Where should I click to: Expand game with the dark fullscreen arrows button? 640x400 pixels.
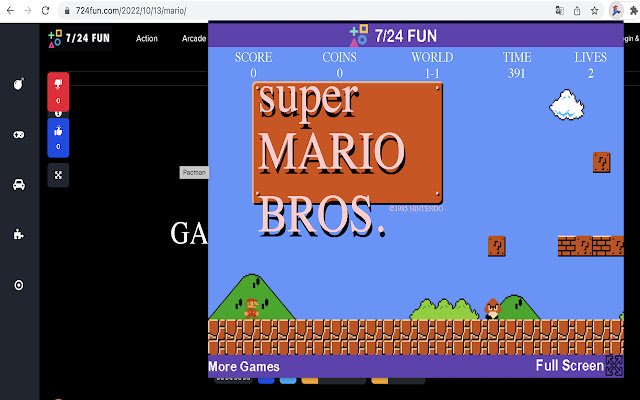[58, 175]
